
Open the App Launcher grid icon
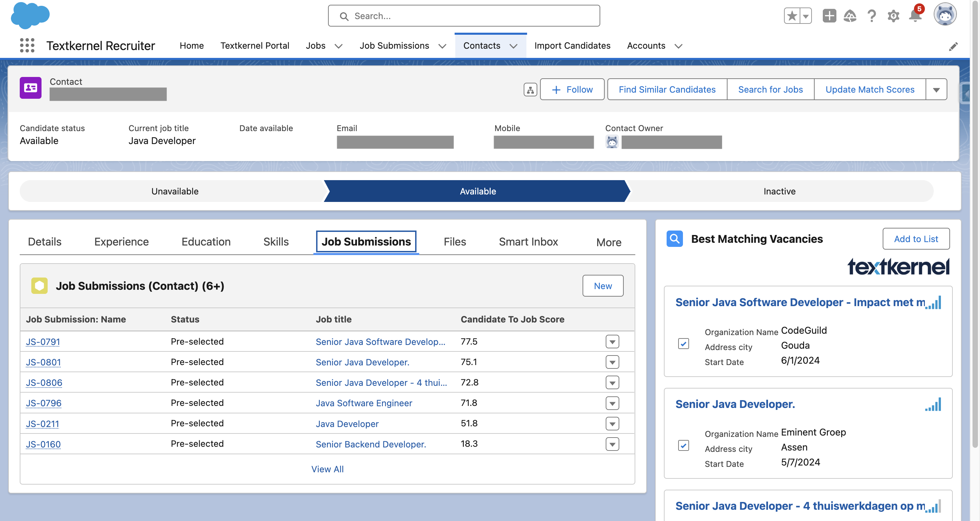[x=27, y=45]
